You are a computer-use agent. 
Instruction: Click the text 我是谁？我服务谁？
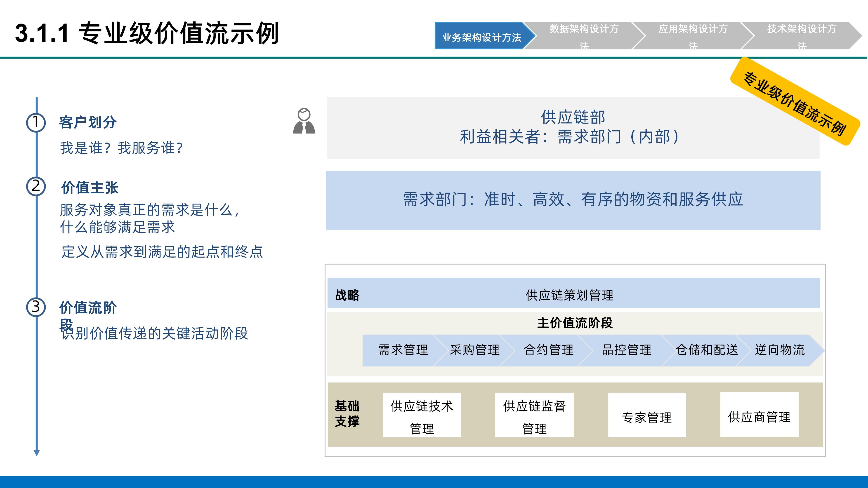coord(122,148)
